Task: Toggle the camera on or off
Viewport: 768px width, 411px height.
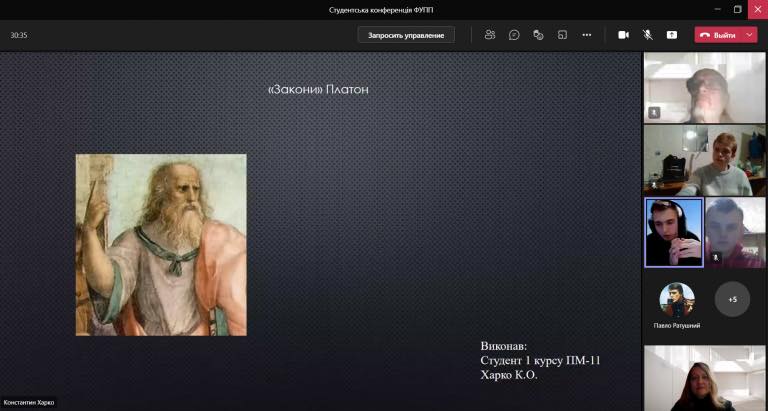Action: coord(623,35)
